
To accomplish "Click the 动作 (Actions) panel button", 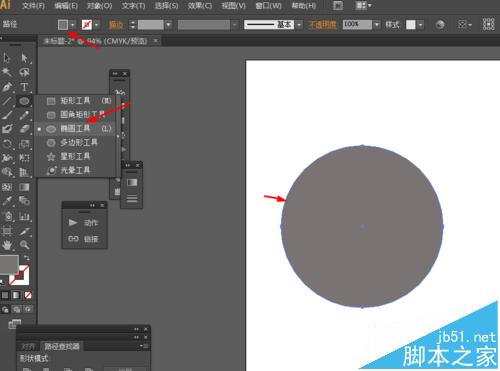I will tap(84, 223).
